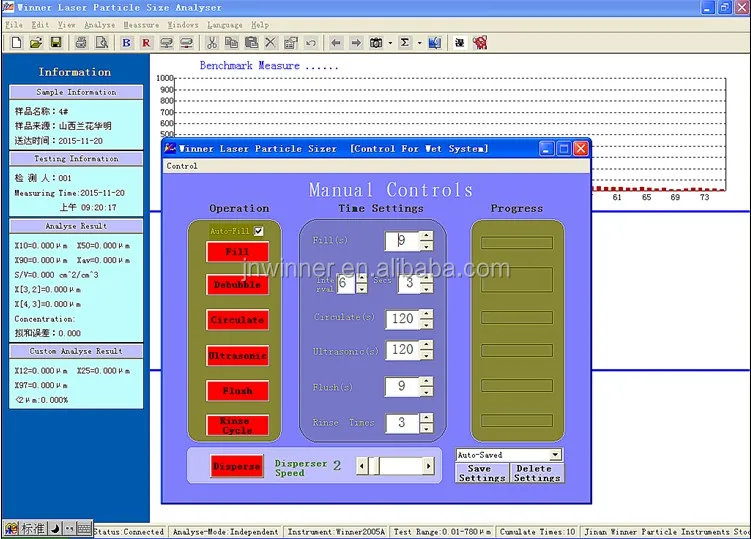This screenshot has height=539, width=751.
Task: Click the scissors Cut icon
Action: pyautogui.click(x=212, y=43)
